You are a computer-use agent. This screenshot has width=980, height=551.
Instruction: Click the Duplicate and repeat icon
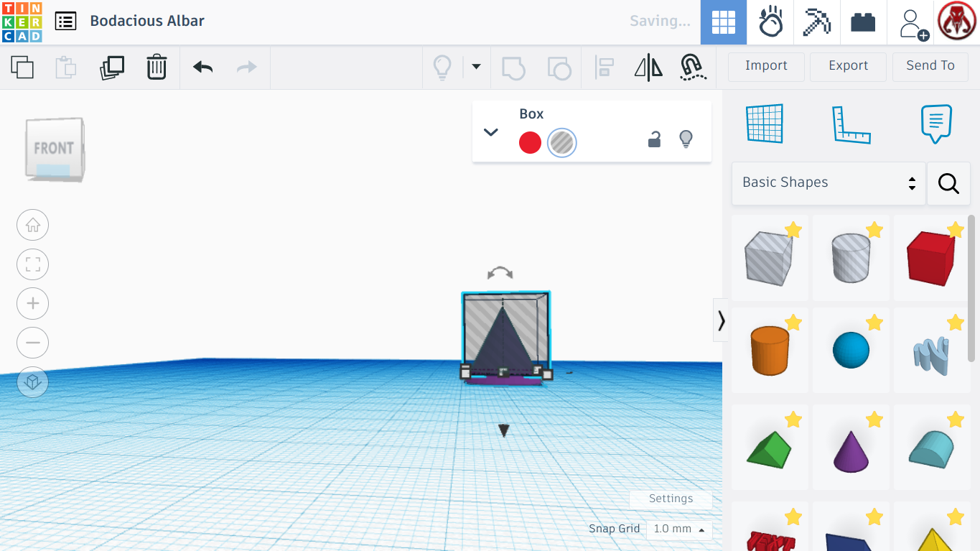(112, 67)
